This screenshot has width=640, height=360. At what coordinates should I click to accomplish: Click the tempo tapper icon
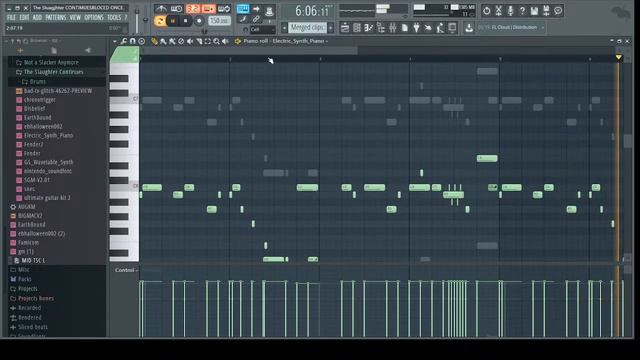(428, 28)
